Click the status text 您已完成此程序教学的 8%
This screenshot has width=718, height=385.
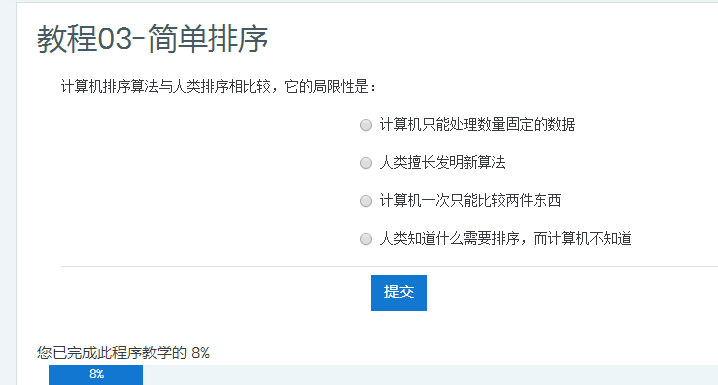pos(123,353)
